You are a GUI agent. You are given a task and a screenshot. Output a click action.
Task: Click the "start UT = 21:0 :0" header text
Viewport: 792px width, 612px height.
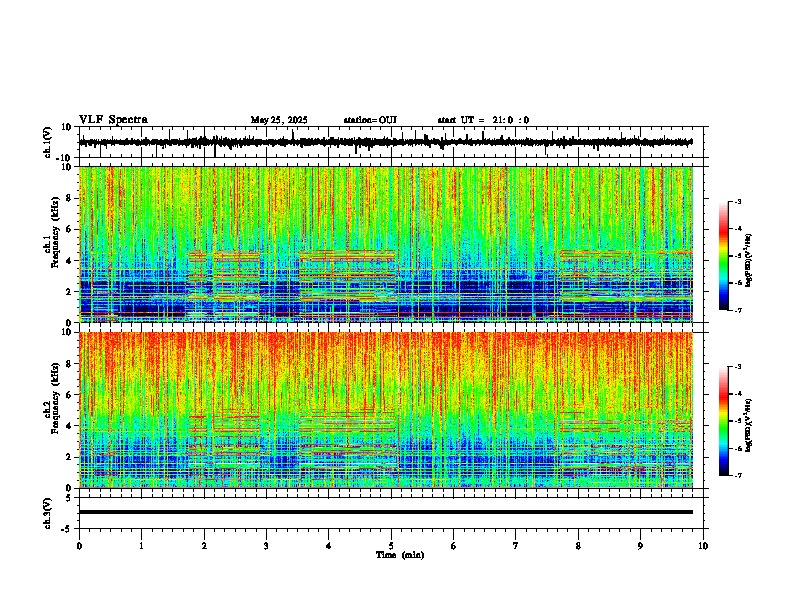click(483, 120)
